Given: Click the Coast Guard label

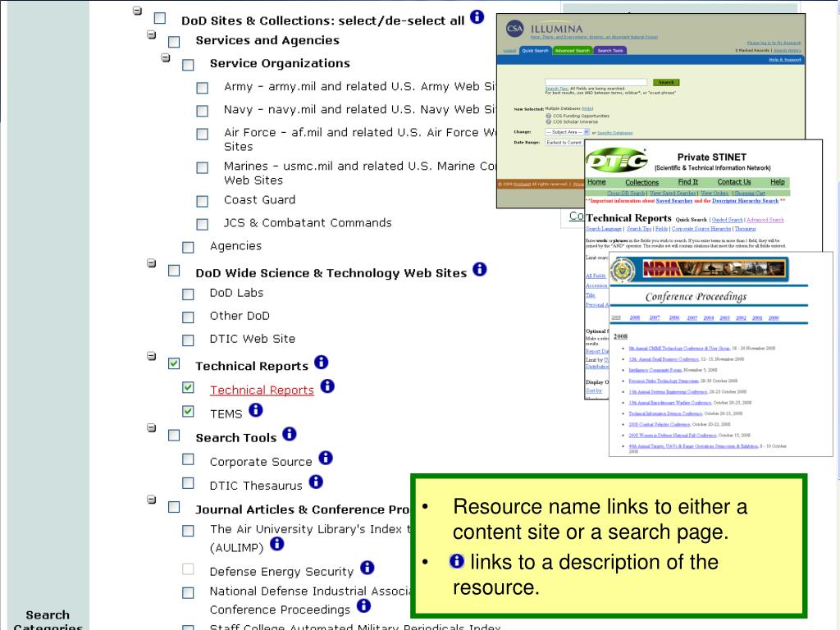Looking at the screenshot, I should (259, 200).
